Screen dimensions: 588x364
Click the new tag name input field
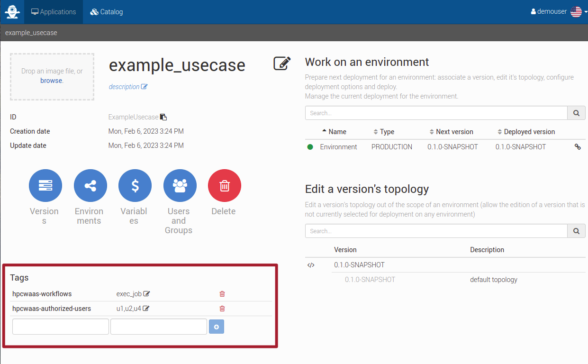coord(61,327)
